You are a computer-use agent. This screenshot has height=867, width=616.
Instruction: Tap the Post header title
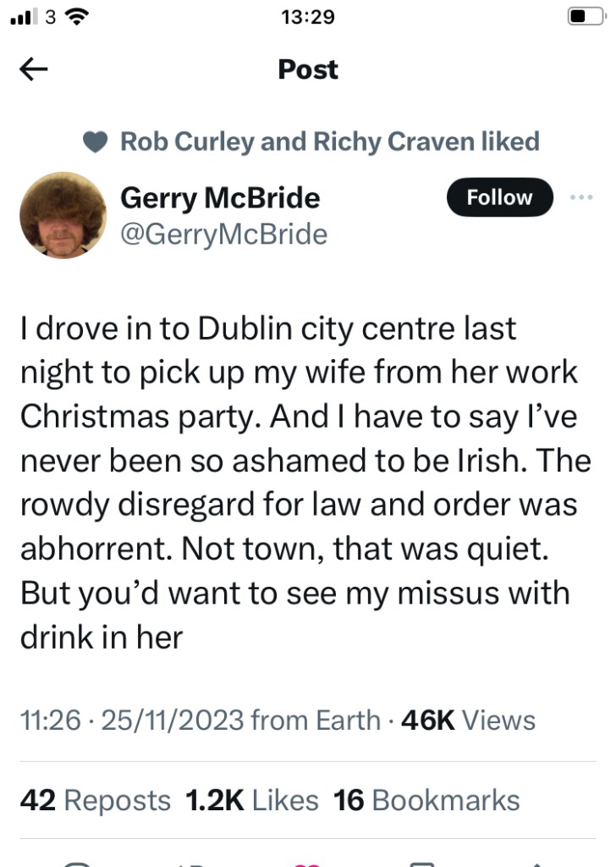[308, 69]
